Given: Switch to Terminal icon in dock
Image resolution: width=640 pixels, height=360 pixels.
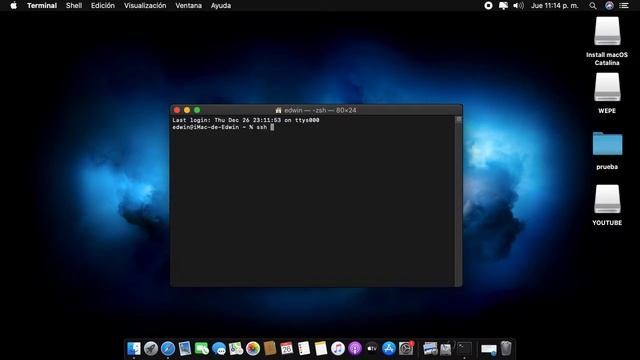Looking at the screenshot, I should [x=464, y=348].
